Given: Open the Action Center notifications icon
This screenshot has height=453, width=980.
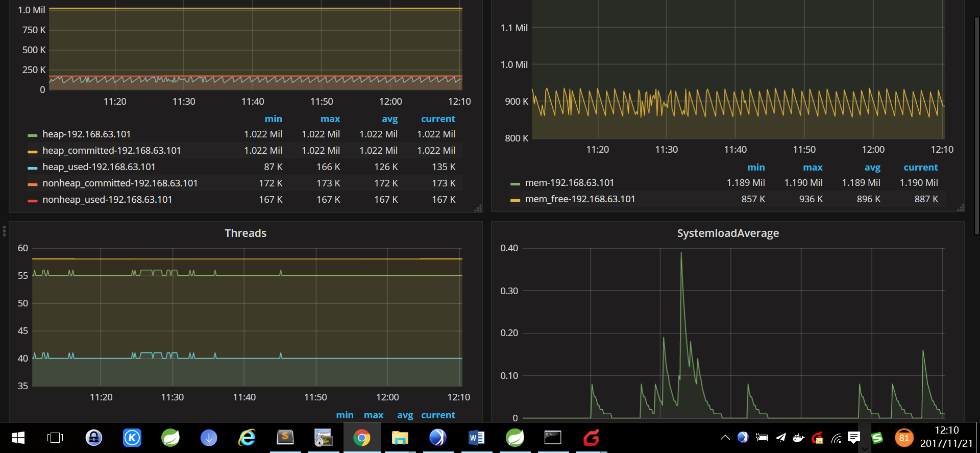Looking at the screenshot, I should pyautogui.click(x=854, y=437).
